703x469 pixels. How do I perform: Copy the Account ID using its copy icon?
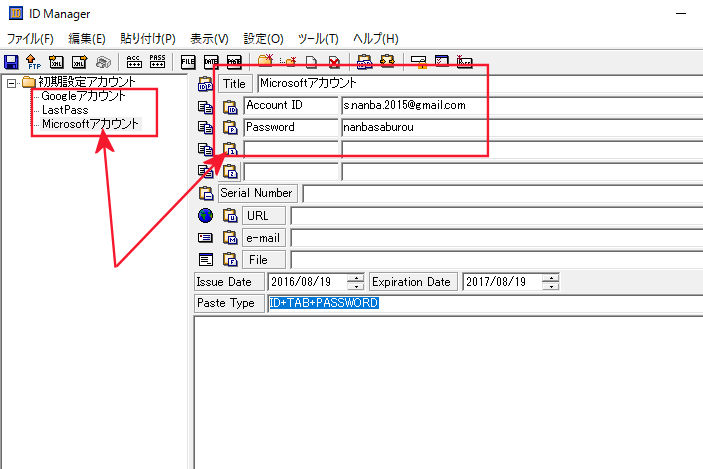click(x=205, y=107)
